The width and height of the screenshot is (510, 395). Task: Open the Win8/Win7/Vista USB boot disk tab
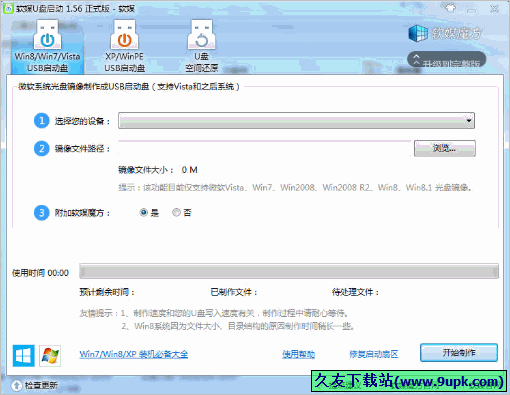tap(47, 46)
